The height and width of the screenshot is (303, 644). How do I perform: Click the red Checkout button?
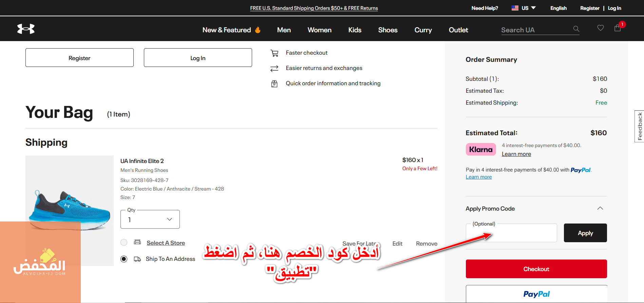pyautogui.click(x=536, y=269)
